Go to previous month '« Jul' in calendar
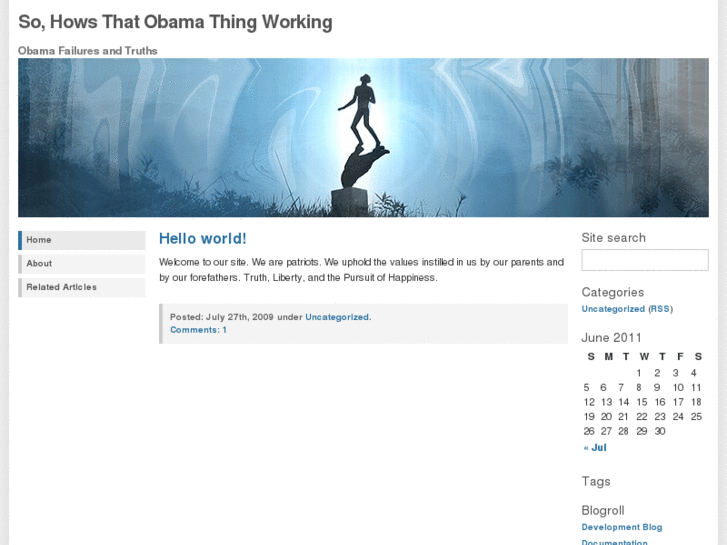727x545 pixels. coord(595,448)
